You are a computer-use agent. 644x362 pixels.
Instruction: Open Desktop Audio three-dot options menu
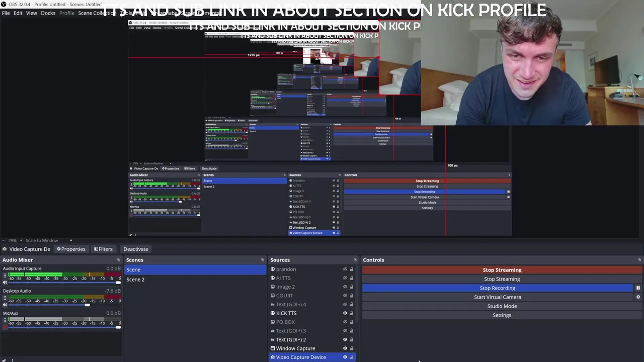point(5,298)
